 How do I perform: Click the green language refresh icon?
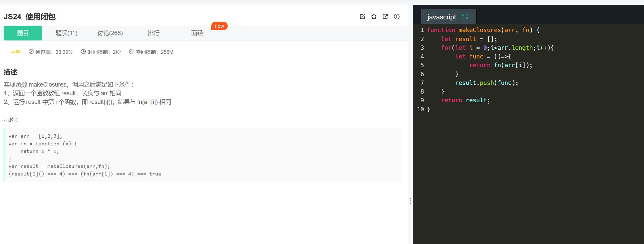[465, 17]
